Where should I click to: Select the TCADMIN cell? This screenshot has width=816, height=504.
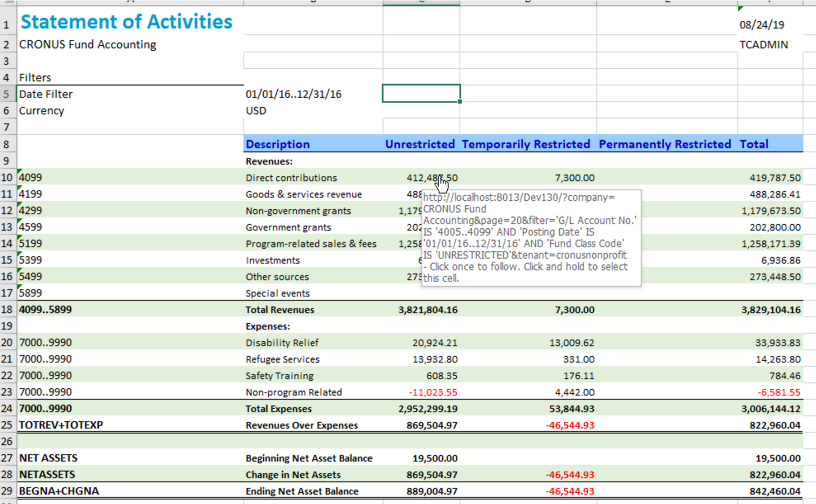(x=763, y=44)
